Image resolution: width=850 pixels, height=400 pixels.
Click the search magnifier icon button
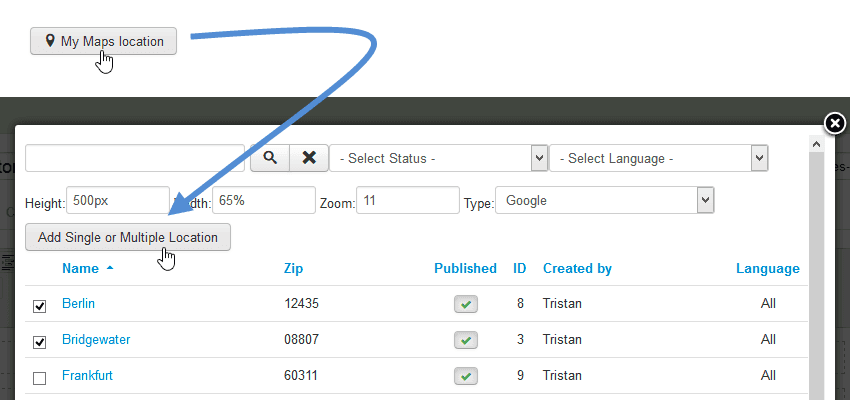[269, 158]
